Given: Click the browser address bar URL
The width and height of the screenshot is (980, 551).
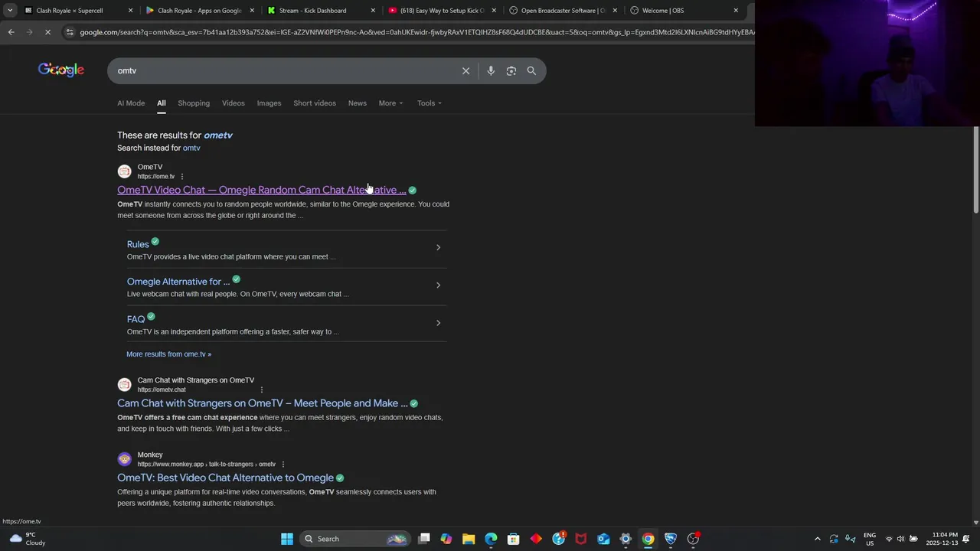Looking at the screenshot, I should click(x=417, y=32).
